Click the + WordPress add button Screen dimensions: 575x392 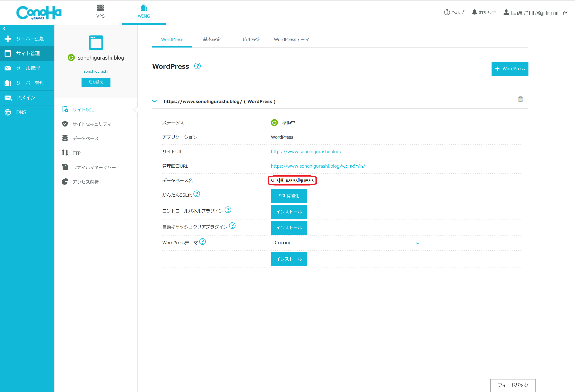click(x=510, y=69)
